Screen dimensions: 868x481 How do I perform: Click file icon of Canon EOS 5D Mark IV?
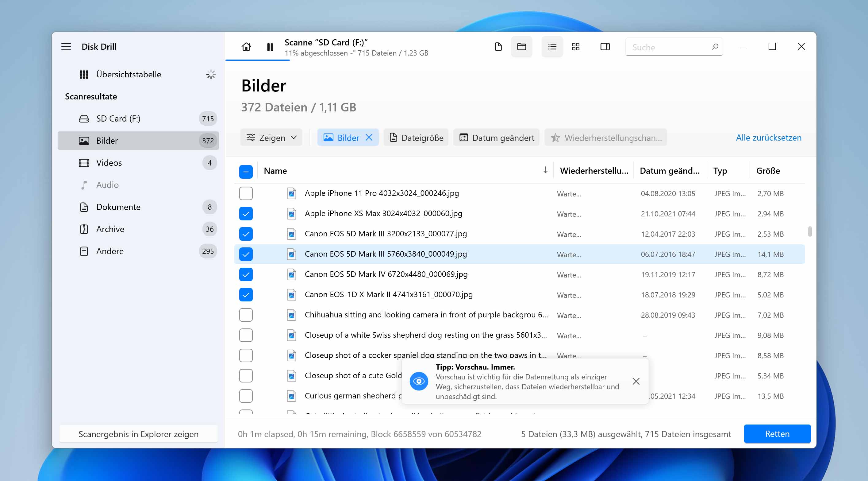291,274
